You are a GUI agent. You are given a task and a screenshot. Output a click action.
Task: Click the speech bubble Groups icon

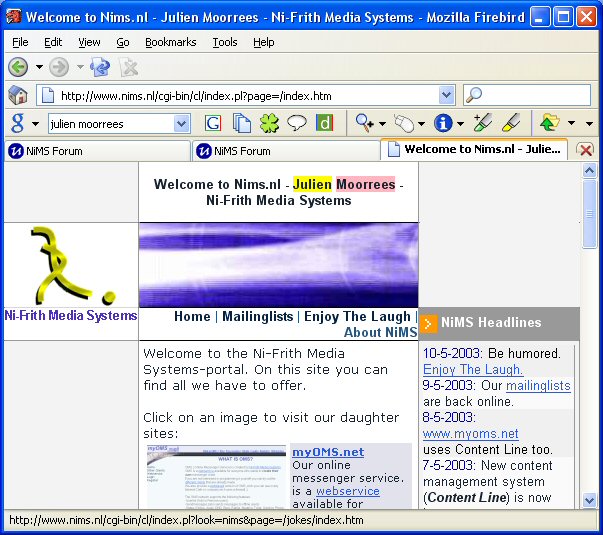pos(297,123)
